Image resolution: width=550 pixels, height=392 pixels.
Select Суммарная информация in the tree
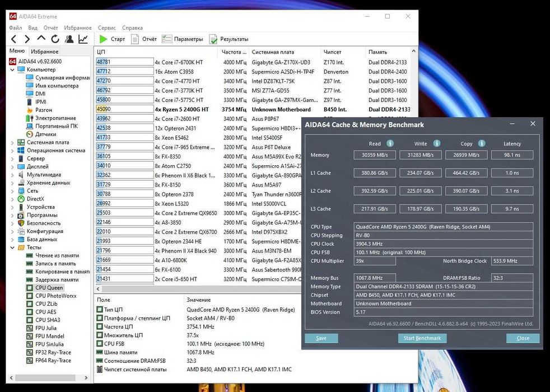click(x=58, y=77)
